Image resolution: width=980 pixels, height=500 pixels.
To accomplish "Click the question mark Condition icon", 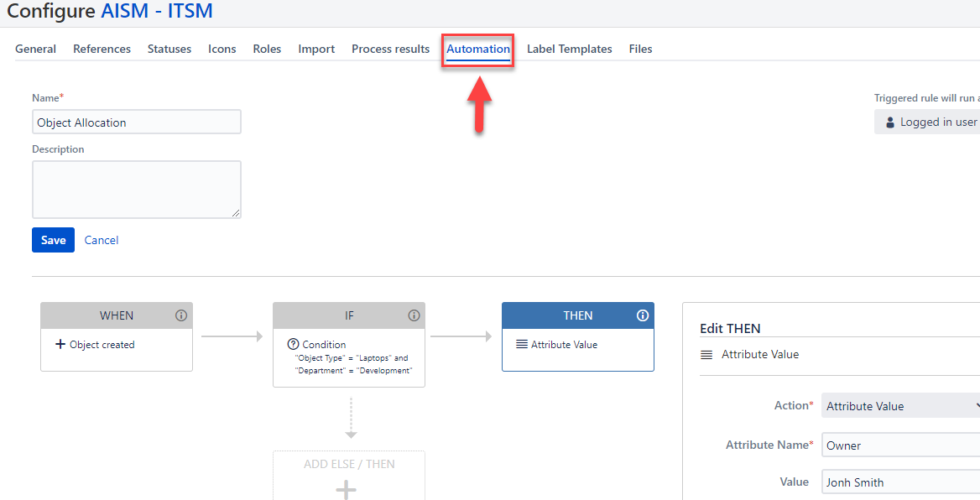I will (x=293, y=344).
